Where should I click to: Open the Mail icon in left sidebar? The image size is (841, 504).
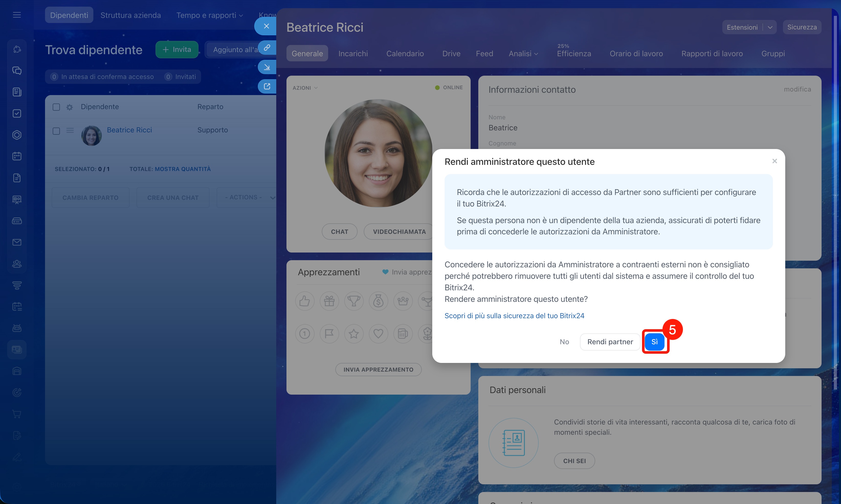17,242
